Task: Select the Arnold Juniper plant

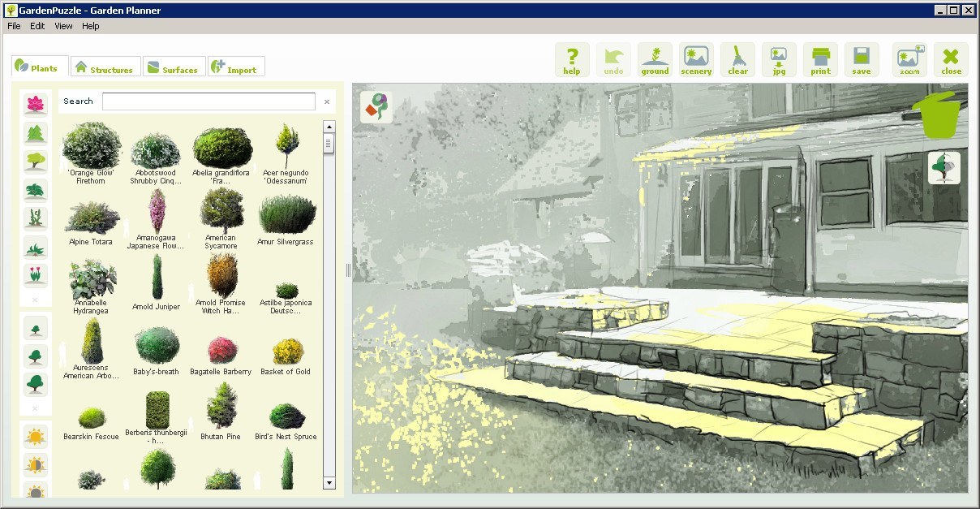Action: 156,282
